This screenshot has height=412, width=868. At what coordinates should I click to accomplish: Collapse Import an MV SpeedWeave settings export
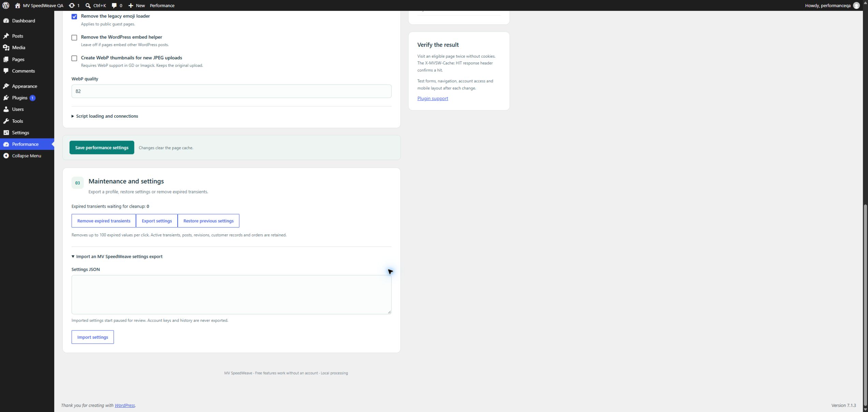click(x=117, y=256)
